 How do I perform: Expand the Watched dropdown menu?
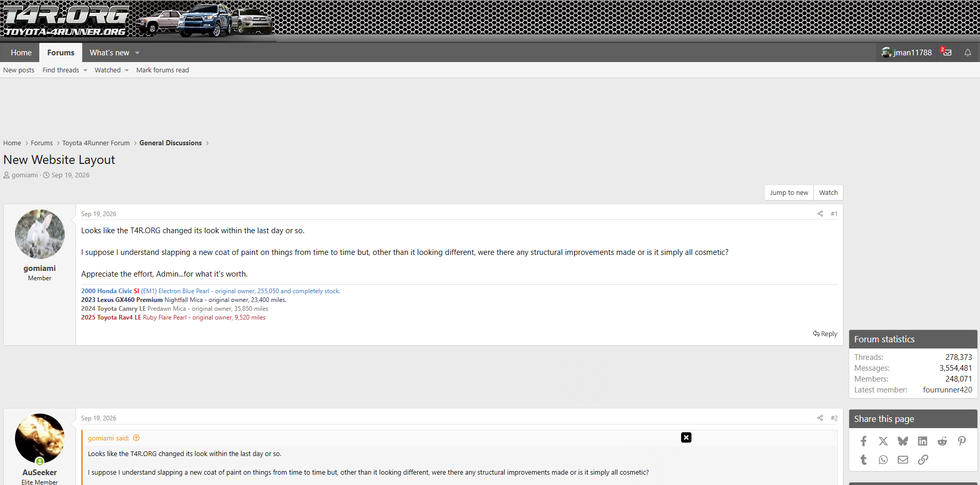click(x=111, y=70)
